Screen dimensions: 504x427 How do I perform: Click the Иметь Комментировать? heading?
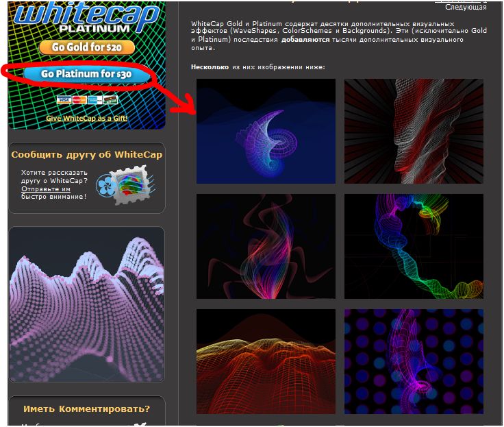[87, 409]
